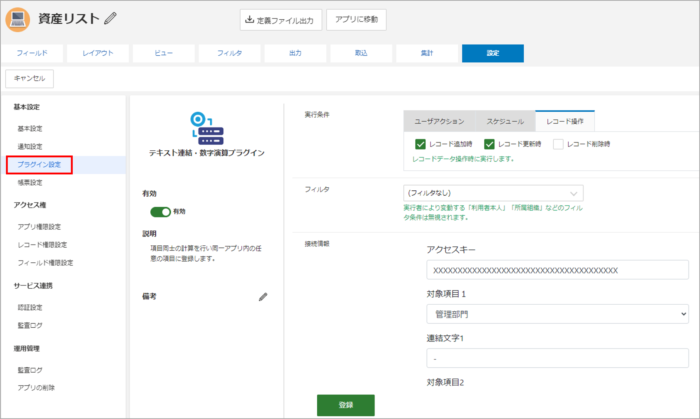Open 基本設定 in the sidebar
This screenshot has width=700, height=419.
click(30, 129)
